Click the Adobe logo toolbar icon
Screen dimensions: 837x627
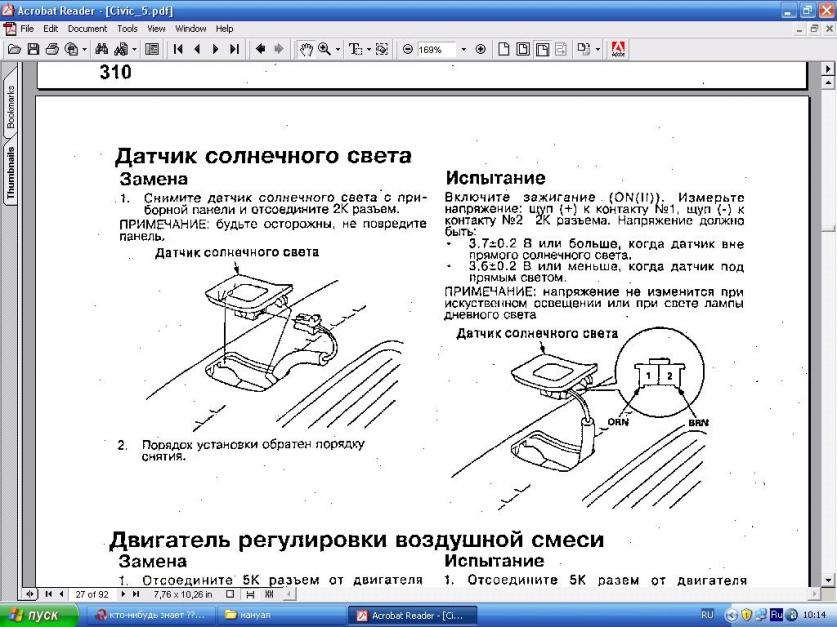pyautogui.click(x=618, y=50)
